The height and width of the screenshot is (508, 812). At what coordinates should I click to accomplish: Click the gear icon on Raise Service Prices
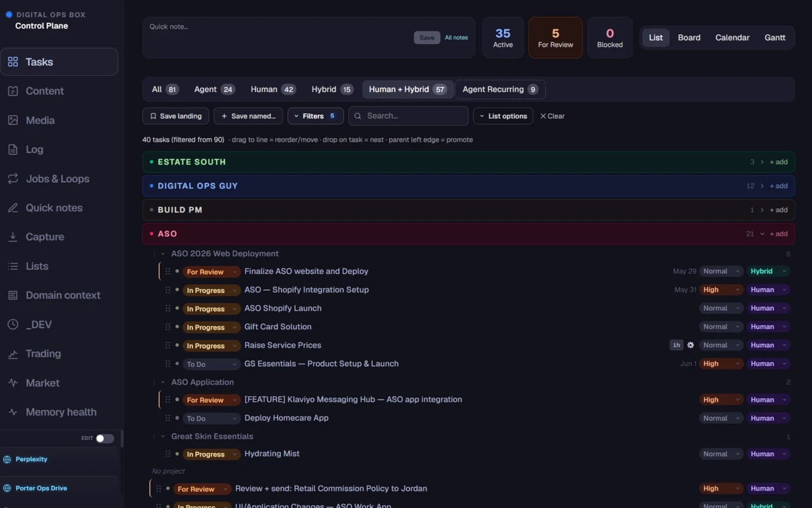click(690, 345)
